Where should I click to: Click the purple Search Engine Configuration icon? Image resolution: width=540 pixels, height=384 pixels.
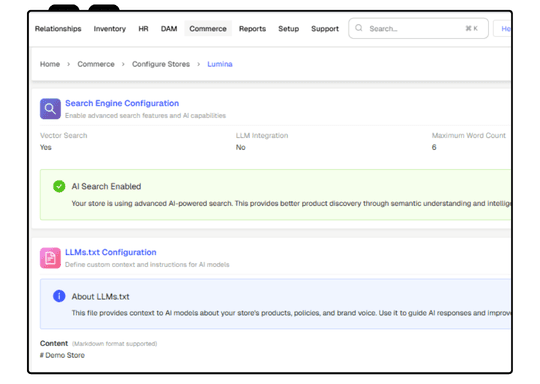[50, 109]
